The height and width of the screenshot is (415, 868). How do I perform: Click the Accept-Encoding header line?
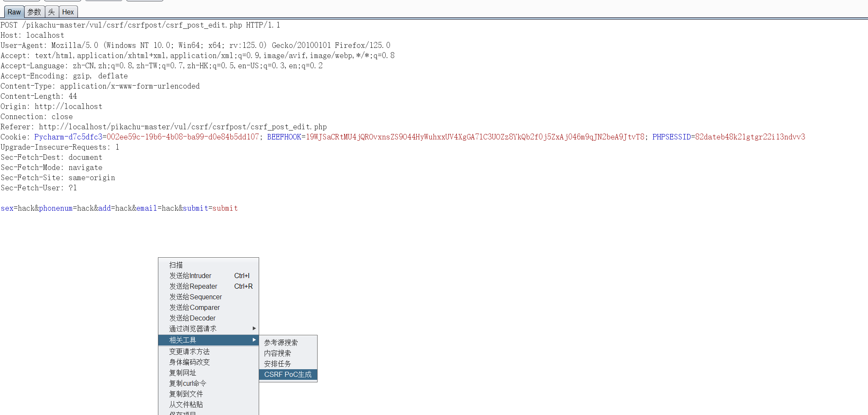(x=64, y=76)
